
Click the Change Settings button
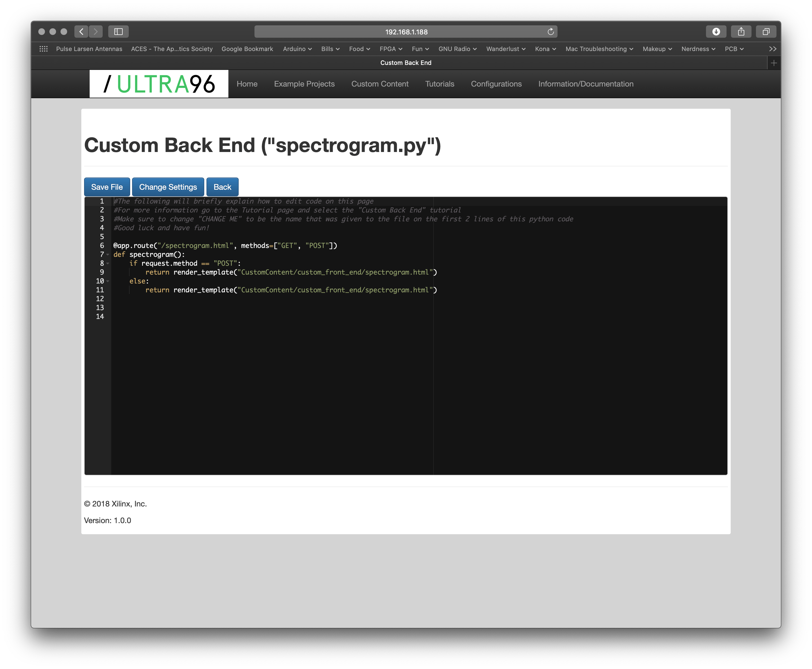click(168, 187)
